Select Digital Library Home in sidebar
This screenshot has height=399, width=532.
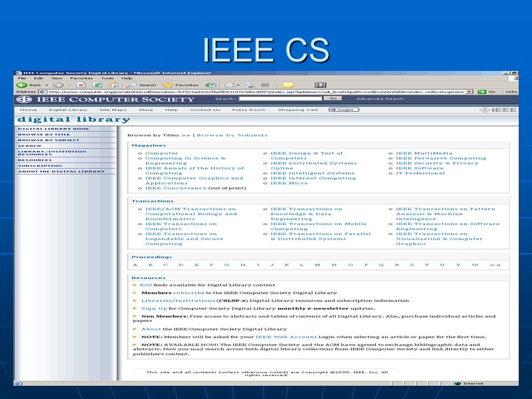tap(53, 129)
